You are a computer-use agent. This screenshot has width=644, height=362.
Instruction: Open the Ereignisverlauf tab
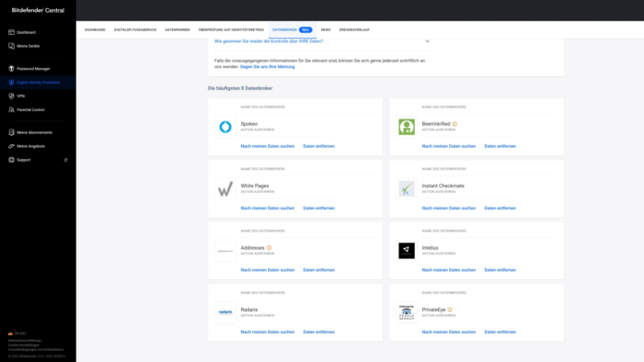[354, 30]
